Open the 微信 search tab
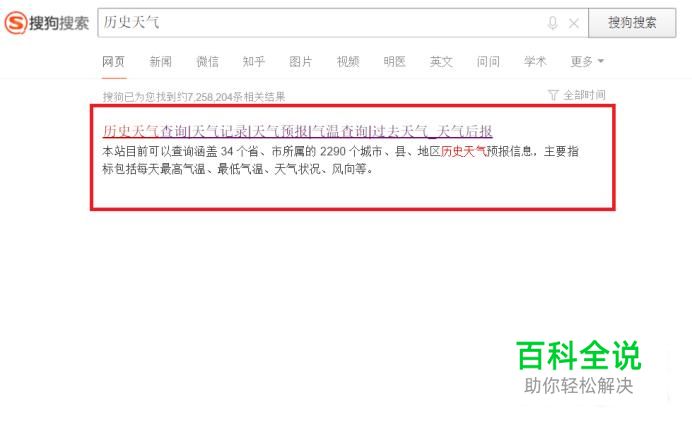This screenshot has width=692, height=430. 207,61
